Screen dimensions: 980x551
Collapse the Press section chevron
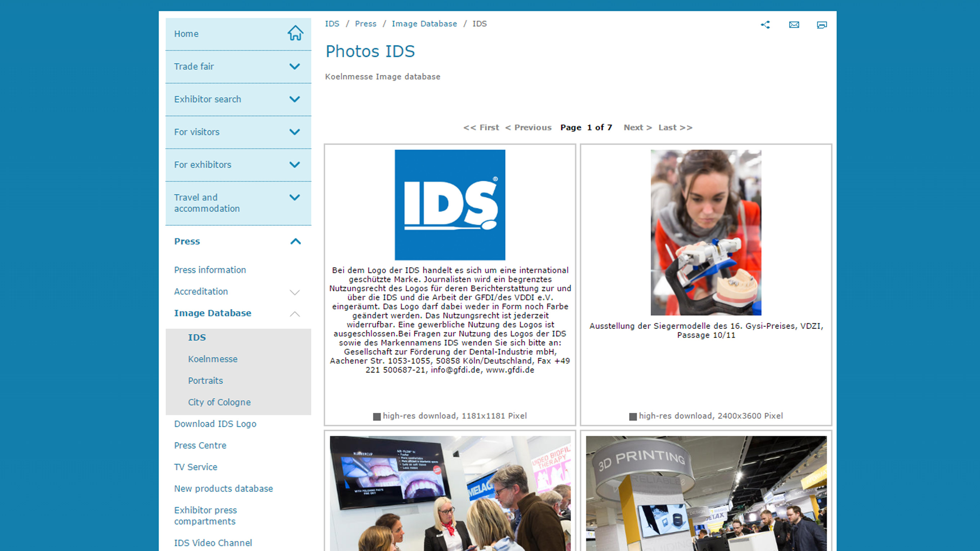tap(295, 241)
